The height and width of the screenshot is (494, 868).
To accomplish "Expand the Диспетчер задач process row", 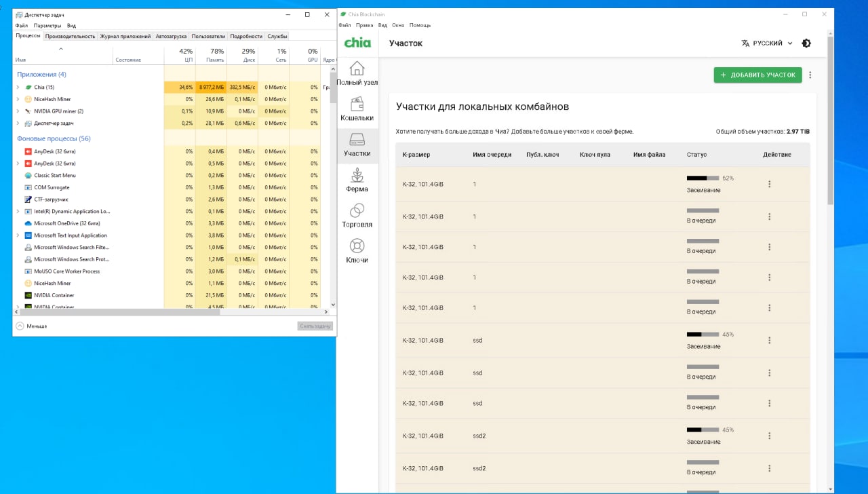I will point(18,123).
